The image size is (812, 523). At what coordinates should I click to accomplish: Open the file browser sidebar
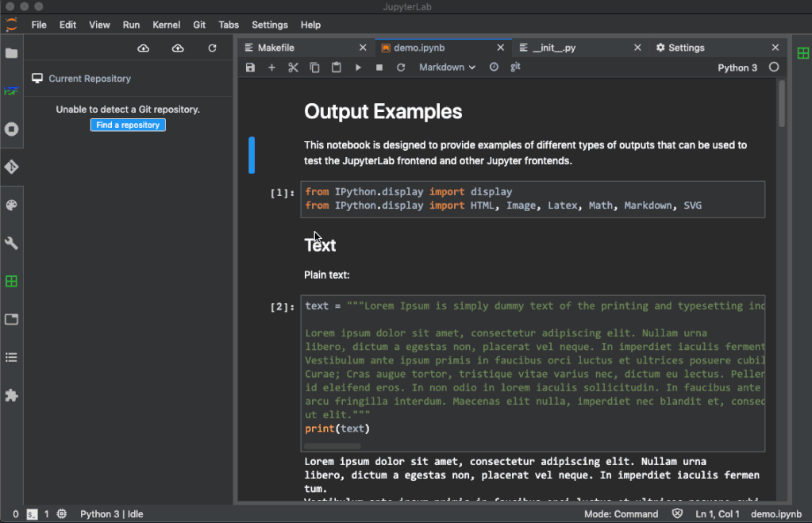(12, 53)
